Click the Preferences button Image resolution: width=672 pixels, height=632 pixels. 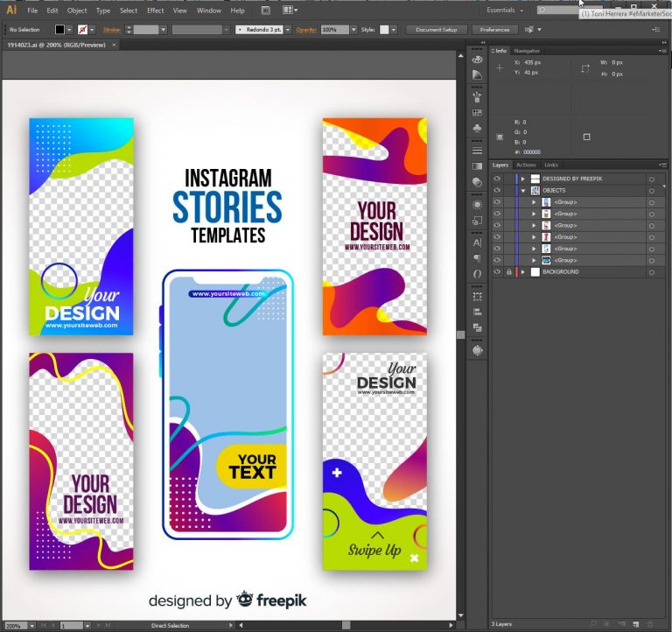pos(494,30)
